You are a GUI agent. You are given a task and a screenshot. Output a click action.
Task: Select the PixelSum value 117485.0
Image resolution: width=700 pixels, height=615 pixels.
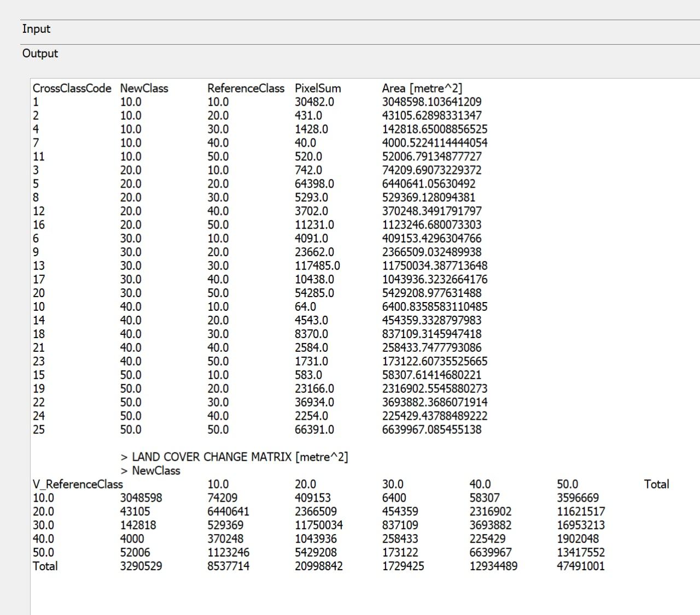[317, 266]
